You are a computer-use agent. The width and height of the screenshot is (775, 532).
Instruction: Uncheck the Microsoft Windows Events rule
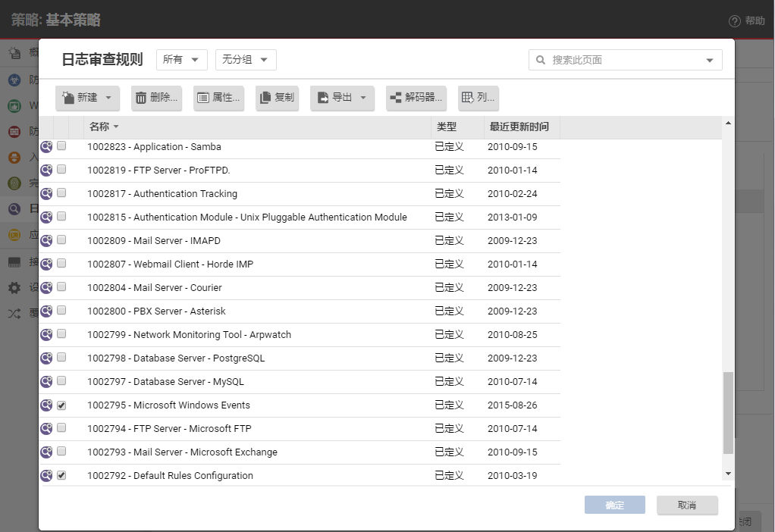[x=61, y=405]
